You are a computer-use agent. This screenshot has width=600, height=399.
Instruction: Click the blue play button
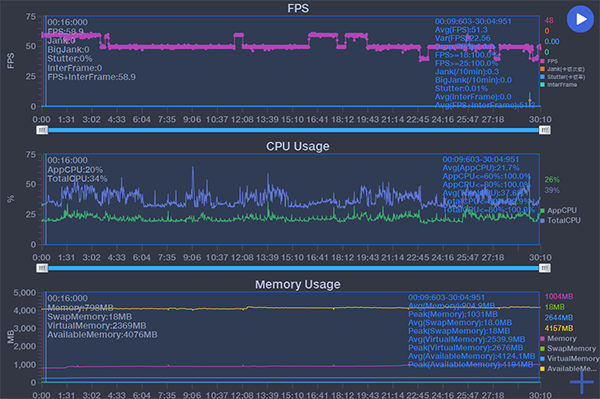(580, 19)
